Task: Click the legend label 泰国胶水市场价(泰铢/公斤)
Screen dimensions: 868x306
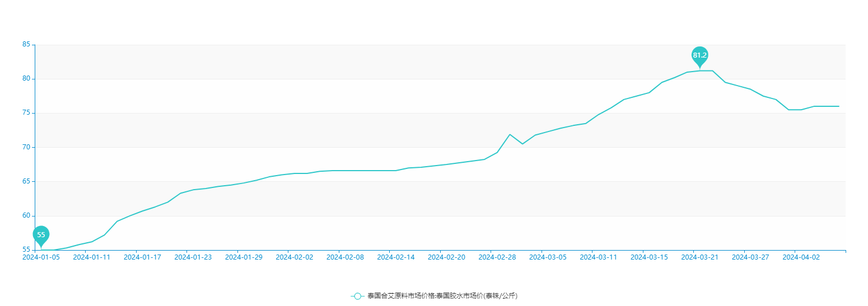Action: (x=442, y=296)
